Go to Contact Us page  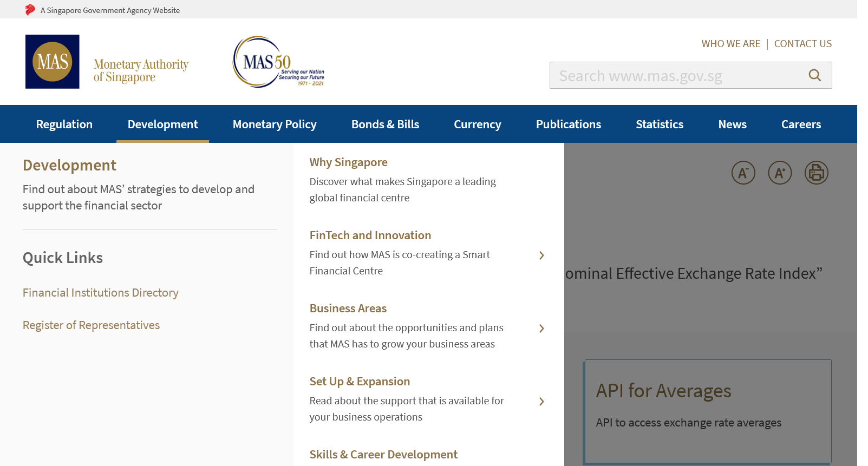802,44
